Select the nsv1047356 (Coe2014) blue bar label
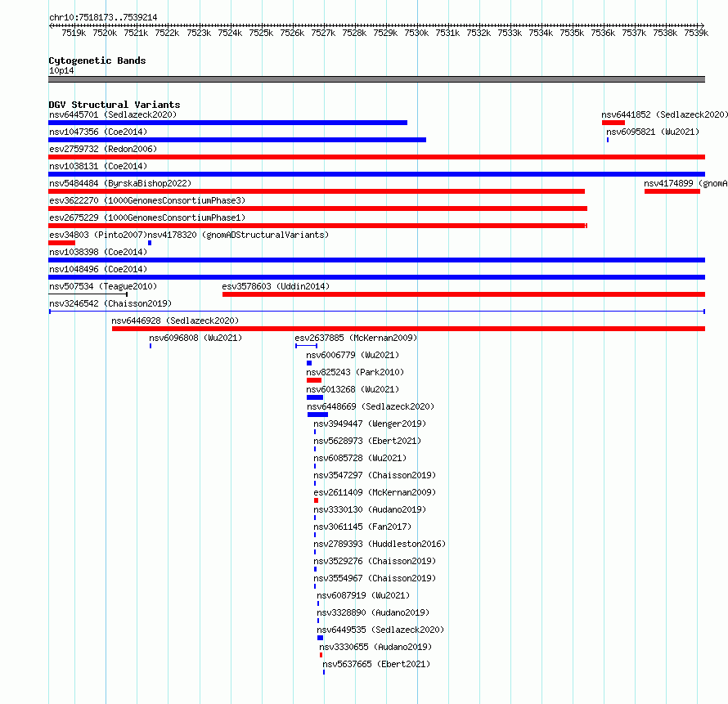Viewport: 728px width, 704px height. (x=98, y=132)
